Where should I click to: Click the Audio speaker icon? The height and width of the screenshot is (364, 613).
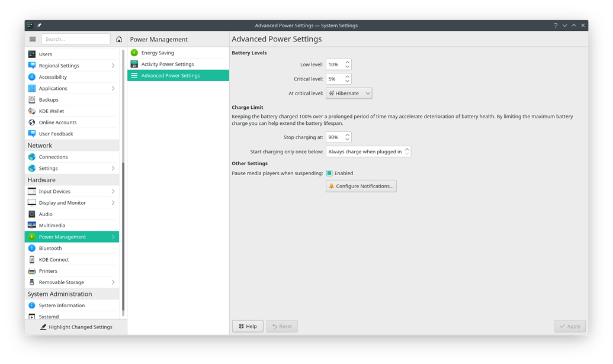pos(32,214)
